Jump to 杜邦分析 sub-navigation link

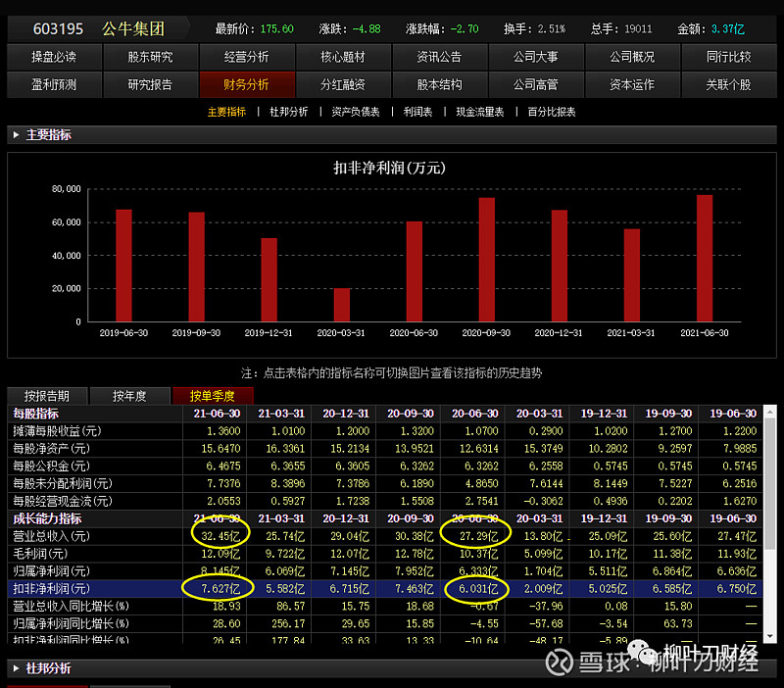[289, 112]
